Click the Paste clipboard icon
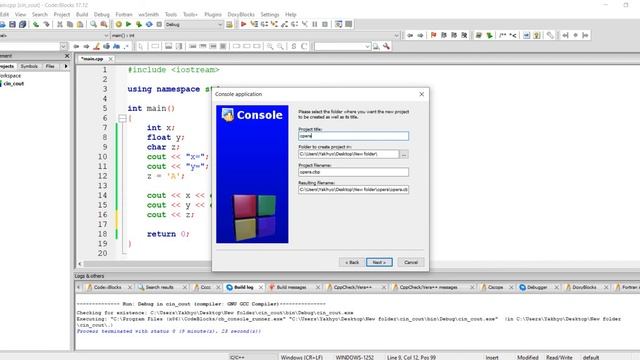This screenshot has height=360, width=640. [x=80, y=24]
